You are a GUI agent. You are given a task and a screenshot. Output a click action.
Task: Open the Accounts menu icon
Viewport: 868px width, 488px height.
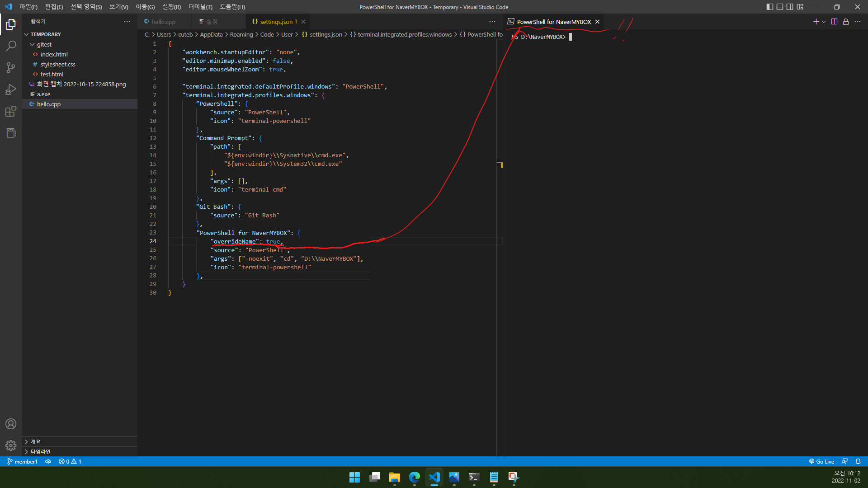[11, 424]
